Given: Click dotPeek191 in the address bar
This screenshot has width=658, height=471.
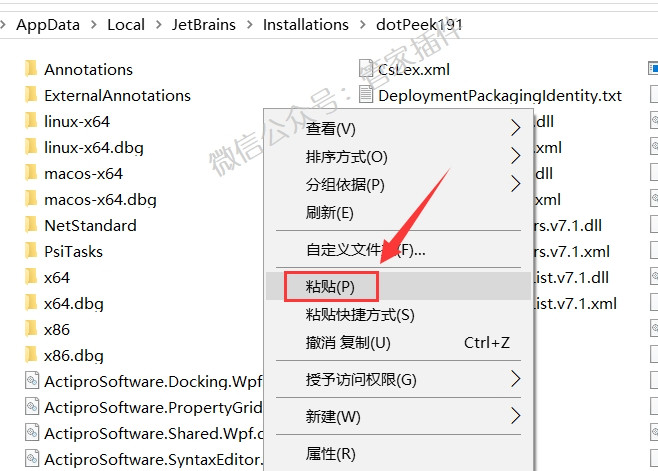Looking at the screenshot, I should tap(419, 25).
